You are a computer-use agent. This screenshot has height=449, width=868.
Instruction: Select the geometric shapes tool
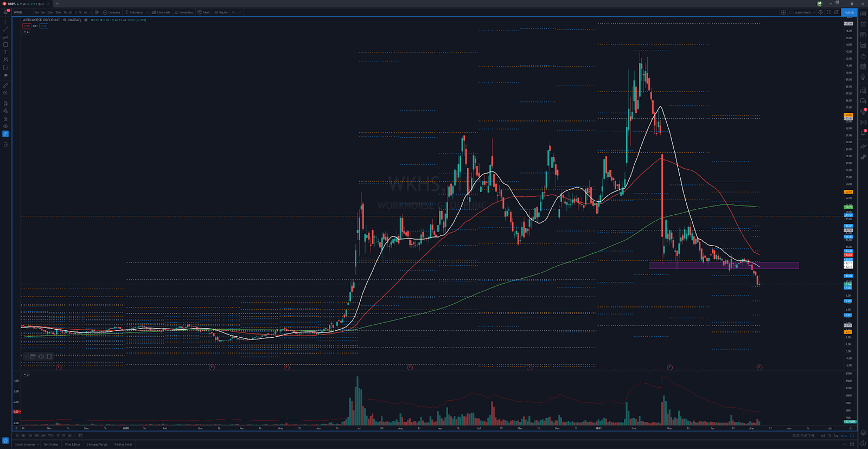5,44
